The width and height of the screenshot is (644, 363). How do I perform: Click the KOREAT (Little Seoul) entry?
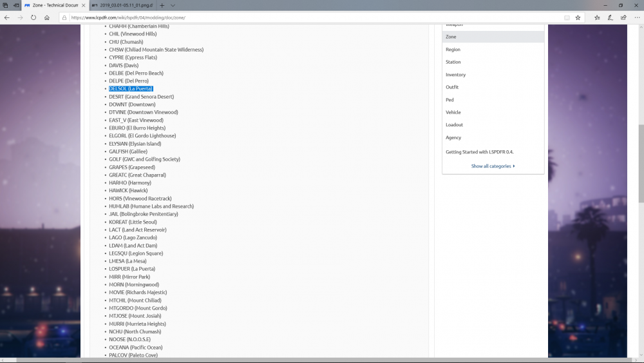[x=133, y=222]
